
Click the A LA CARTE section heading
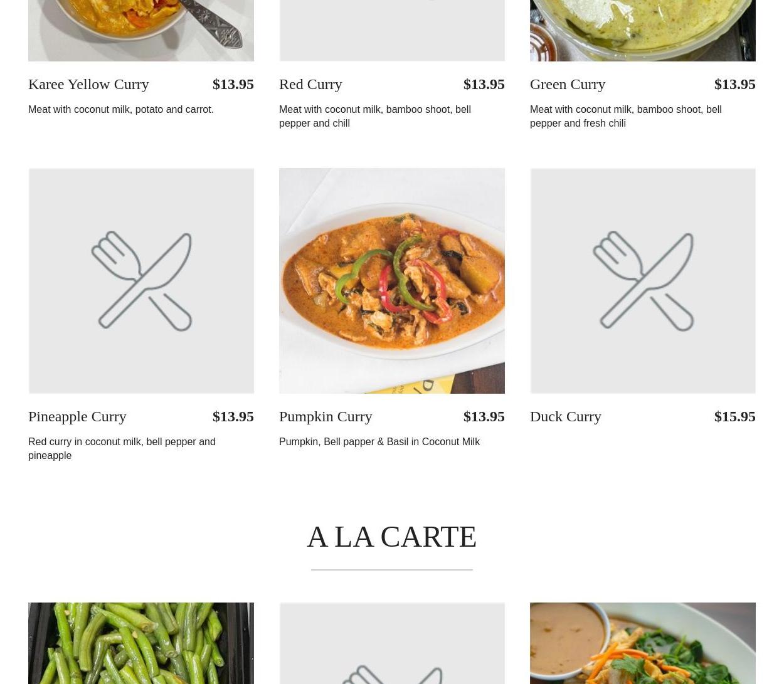392,537
